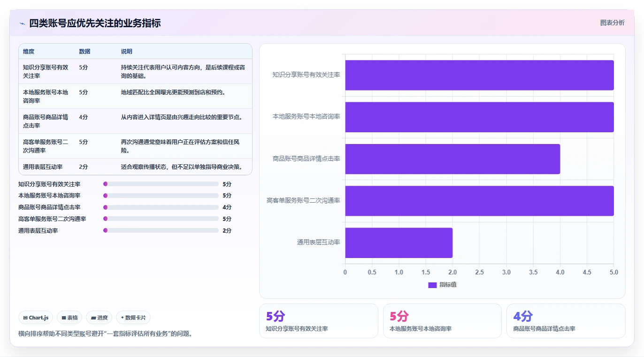Click the 本地服务账号本地咨询率 progress bar
This screenshot has width=644, height=357.
(x=161, y=196)
